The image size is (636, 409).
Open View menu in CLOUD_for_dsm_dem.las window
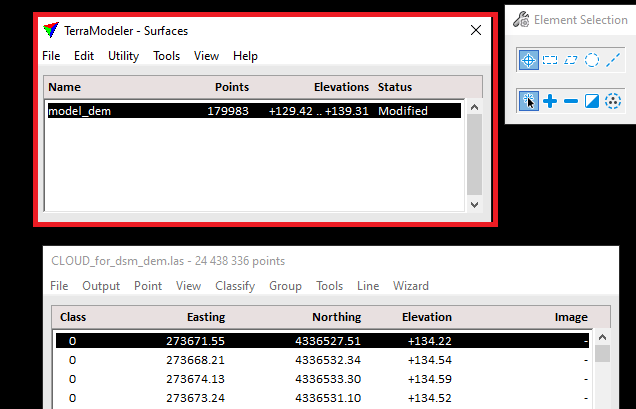click(189, 286)
